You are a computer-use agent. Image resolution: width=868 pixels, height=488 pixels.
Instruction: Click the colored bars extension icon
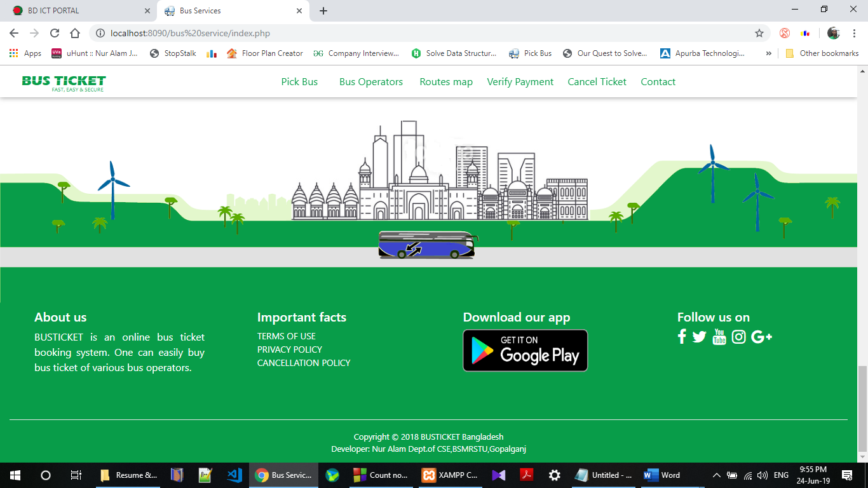pos(806,33)
